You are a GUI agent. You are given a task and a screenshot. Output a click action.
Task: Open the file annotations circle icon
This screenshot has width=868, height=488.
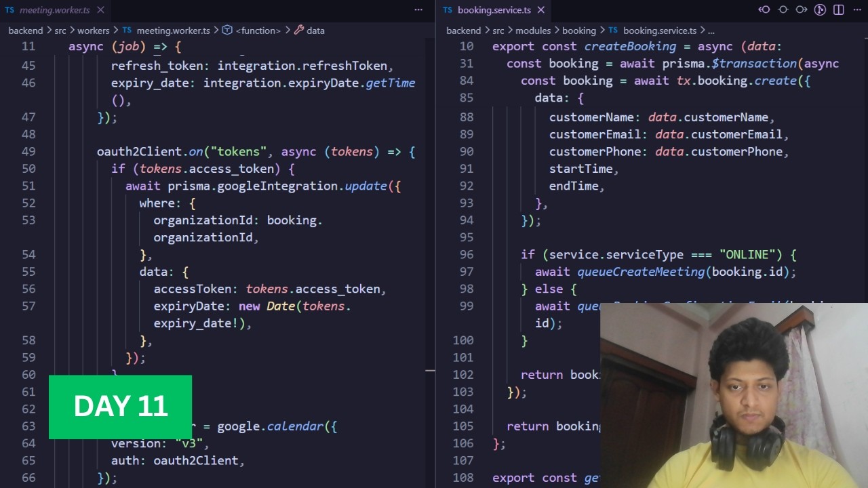[x=783, y=9]
